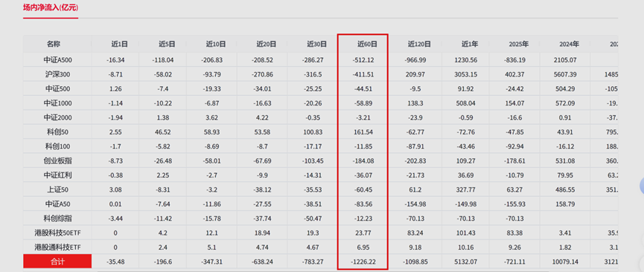Select the 港股科技50ETF row name

point(57,233)
